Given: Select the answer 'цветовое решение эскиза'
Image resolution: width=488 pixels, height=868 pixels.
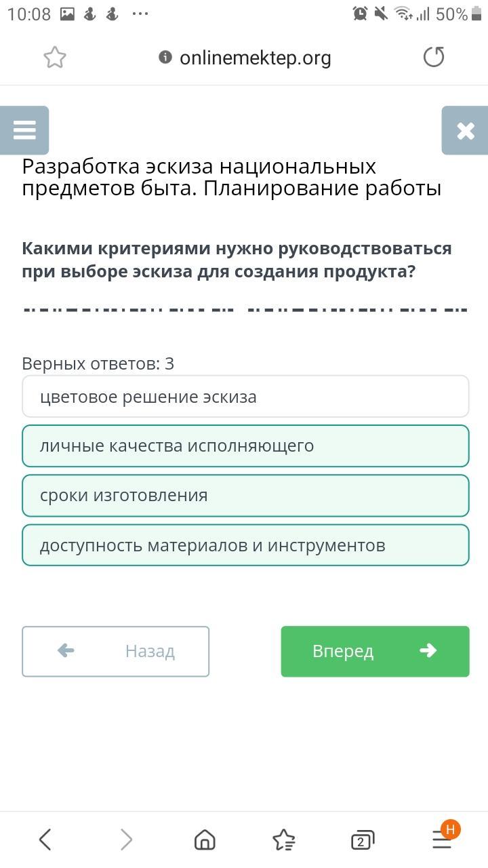Looking at the screenshot, I should pyautogui.click(x=245, y=397).
